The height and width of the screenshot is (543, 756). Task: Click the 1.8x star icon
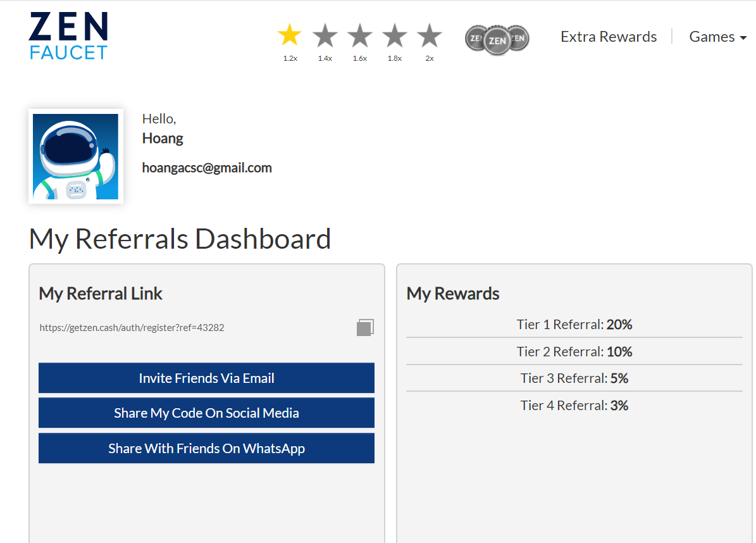tap(395, 35)
